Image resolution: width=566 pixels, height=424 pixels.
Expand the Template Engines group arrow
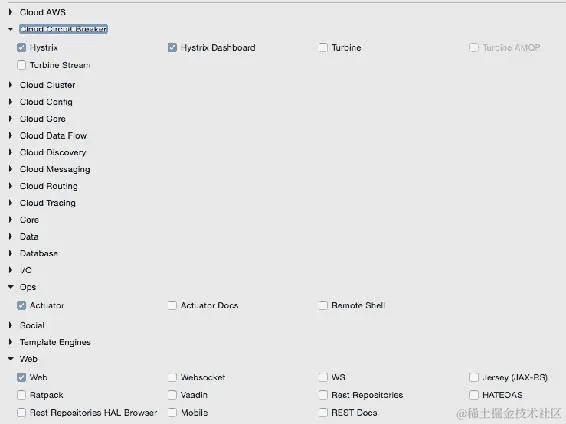coord(10,342)
